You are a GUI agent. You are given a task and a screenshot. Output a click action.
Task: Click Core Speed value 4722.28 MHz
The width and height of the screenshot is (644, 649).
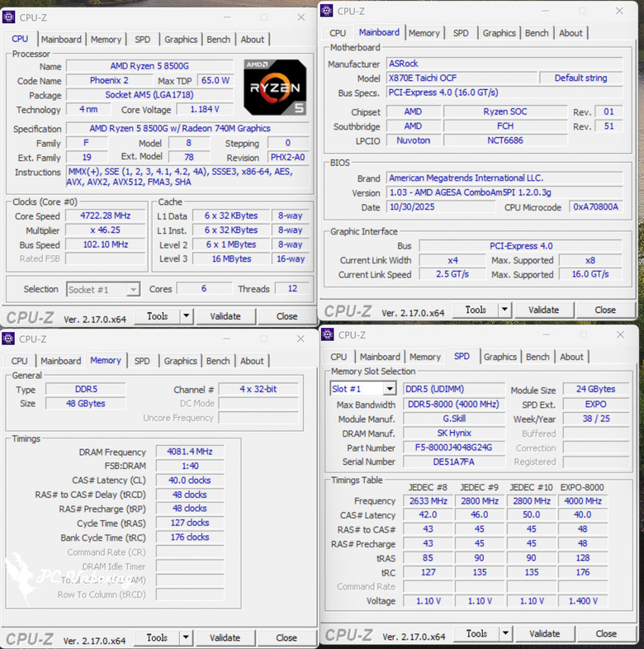[x=106, y=216]
